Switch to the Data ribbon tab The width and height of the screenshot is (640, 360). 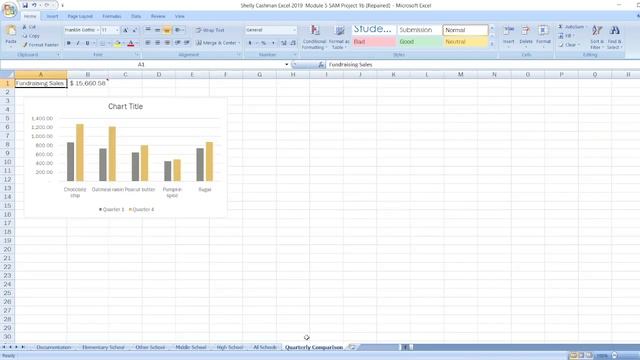point(136,16)
